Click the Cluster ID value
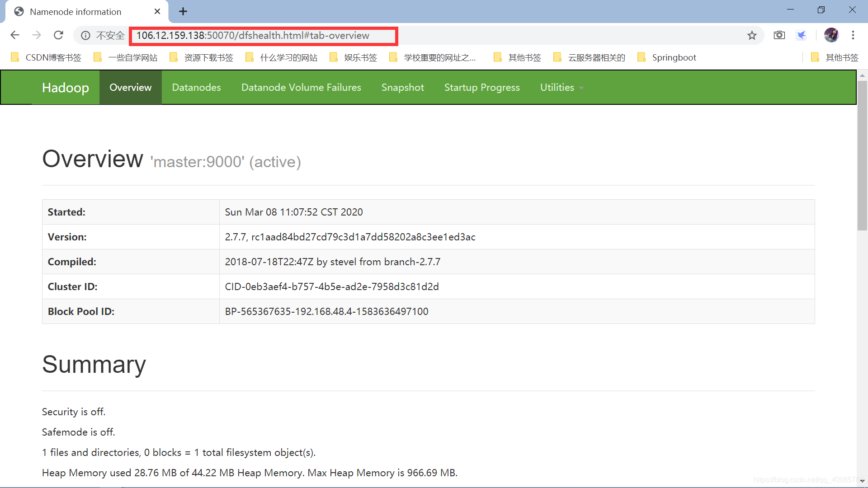868x488 pixels. coord(331,286)
